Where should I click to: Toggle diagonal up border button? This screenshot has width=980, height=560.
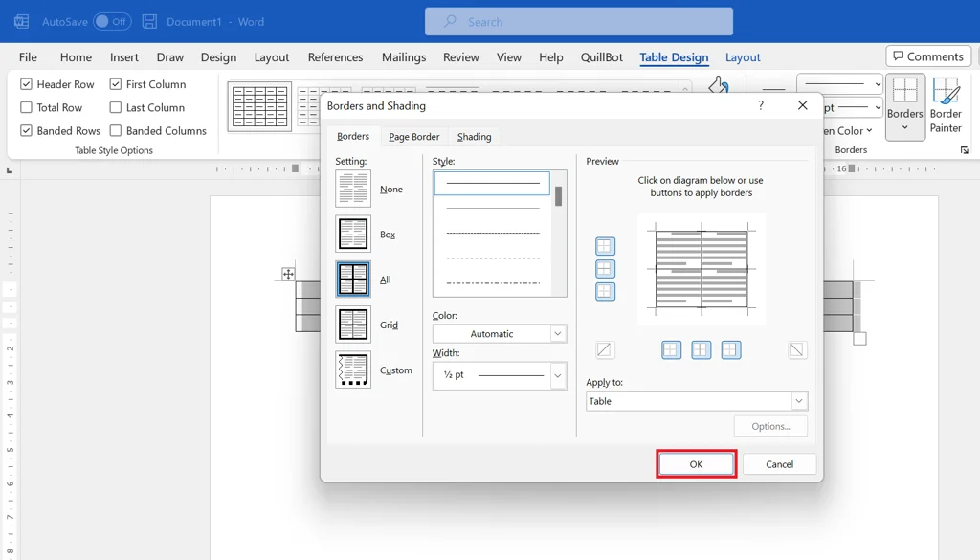point(605,350)
